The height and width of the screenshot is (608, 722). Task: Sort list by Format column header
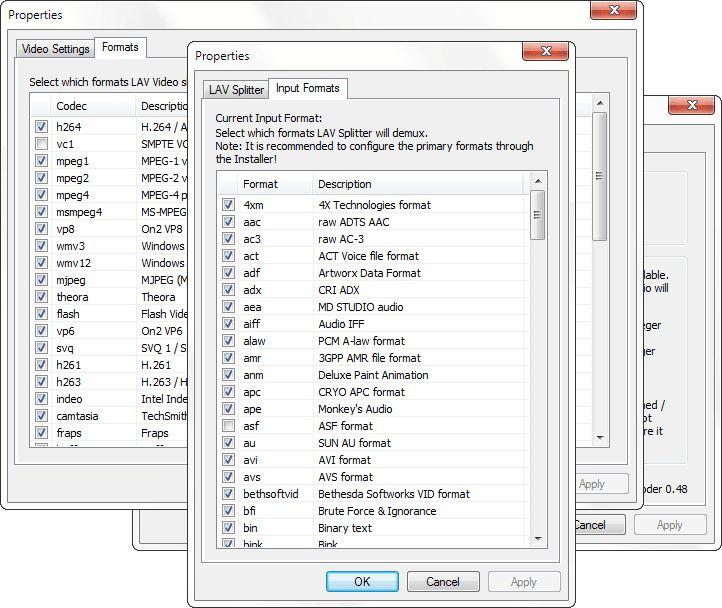(x=261, y=184)
